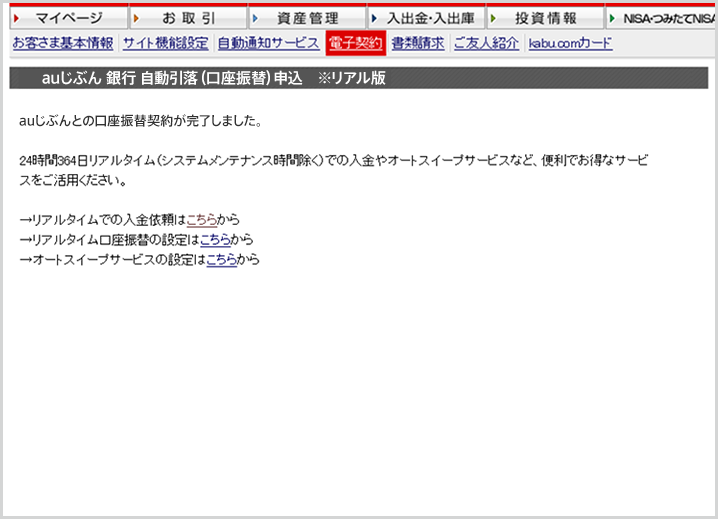Open the kabu.comカード sub-menu link
Image resolution: width=718 pixels, height=519 pixels.
click(570, 43)
